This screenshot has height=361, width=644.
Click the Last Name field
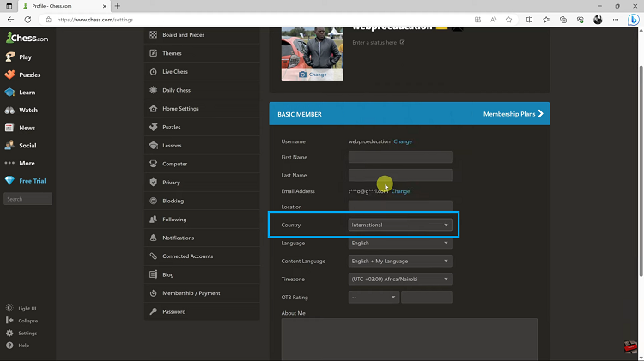point(400,175)
